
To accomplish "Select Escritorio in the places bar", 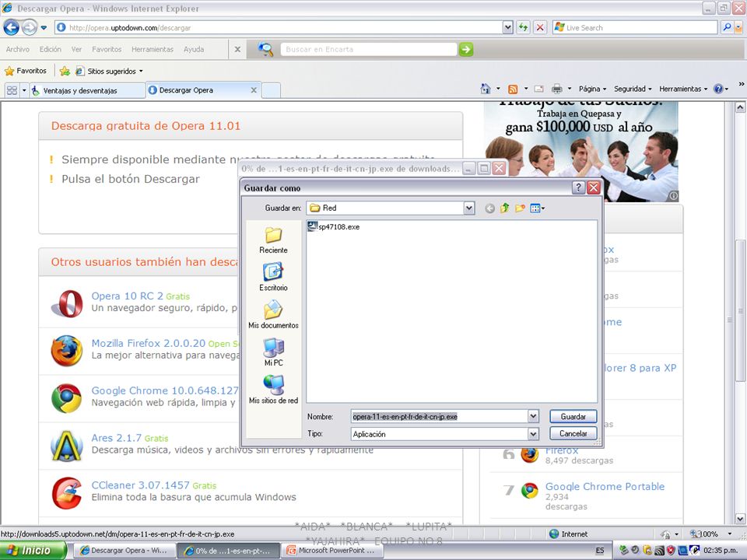I will coord(273,278).
